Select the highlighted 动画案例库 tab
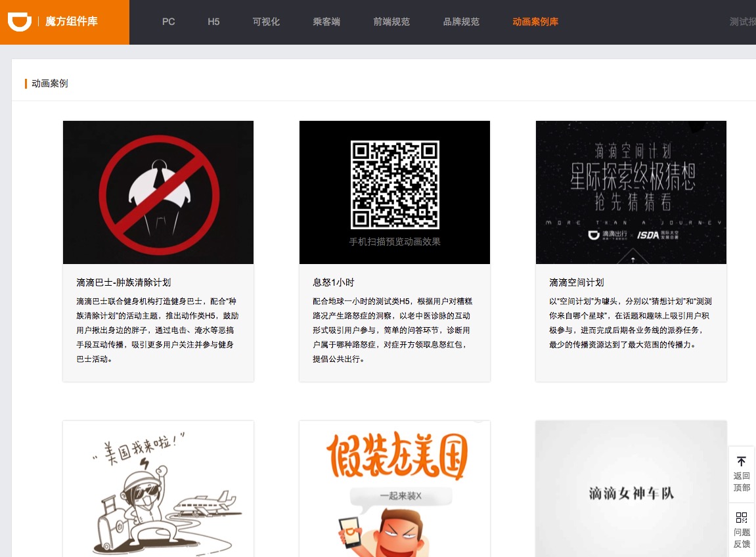Screen dimensions: 756x557 pos(535,22)
